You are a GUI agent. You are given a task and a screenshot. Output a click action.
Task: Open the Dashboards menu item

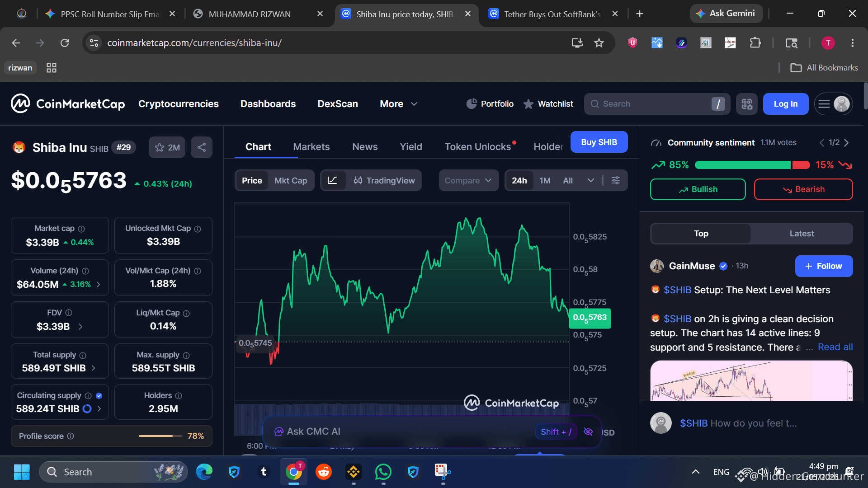coord(268,104)
